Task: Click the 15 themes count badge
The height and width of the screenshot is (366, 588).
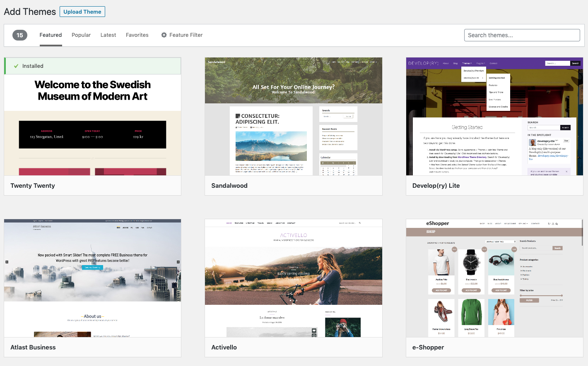Action: tap(20, 35)
